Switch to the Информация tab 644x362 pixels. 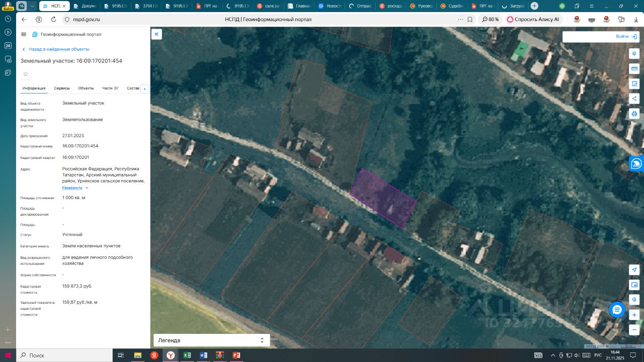[34, 88]
